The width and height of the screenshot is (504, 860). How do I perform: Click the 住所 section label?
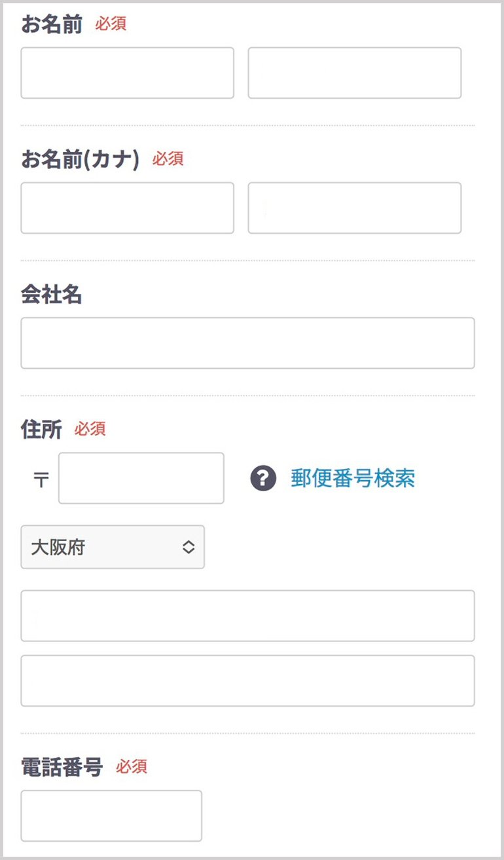point(41,430)
